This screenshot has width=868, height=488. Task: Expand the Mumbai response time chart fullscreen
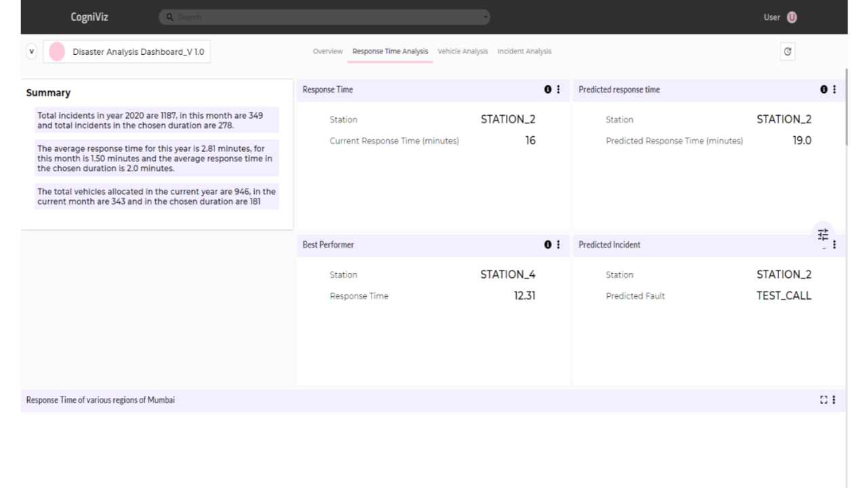824,400
